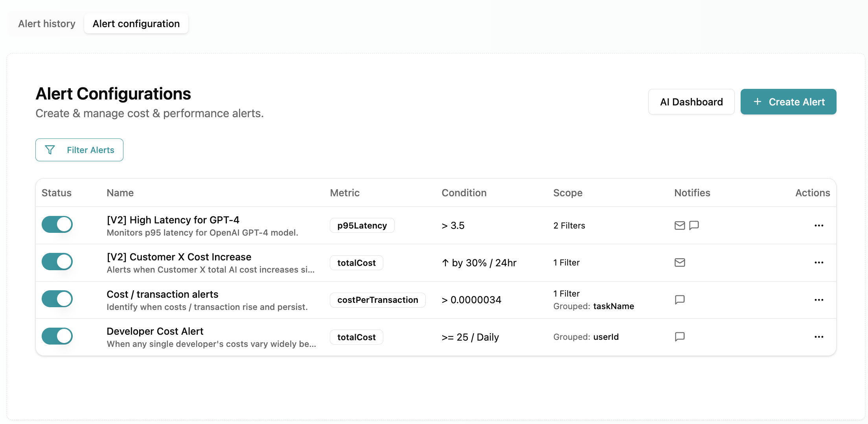Click the Filter Alerts button
Image resolution: width=868 pixels, height=424 pixels.
pyautogui.click(x=79, y=150)
